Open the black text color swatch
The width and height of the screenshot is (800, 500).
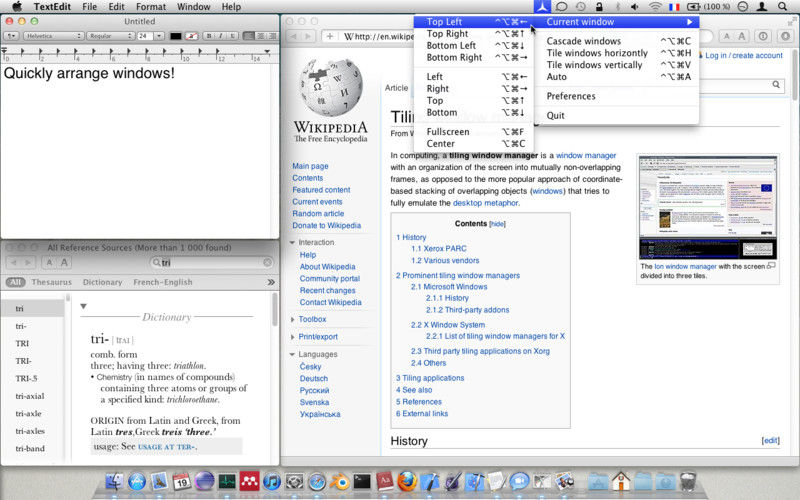point(176,36)
